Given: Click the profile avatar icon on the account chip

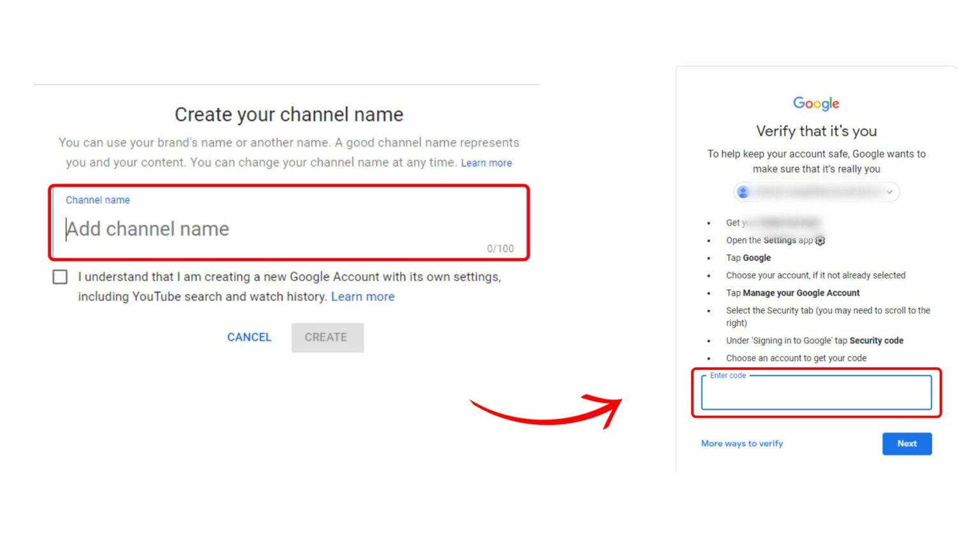Looking at the screenshot, I should (x=743, y=191).
